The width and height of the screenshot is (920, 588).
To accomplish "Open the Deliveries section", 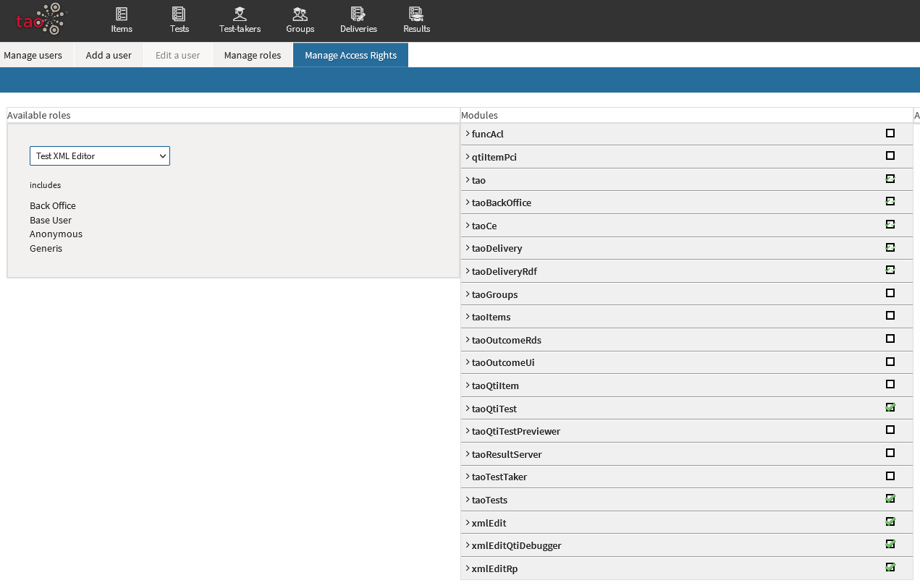I will tap(358, 20).
